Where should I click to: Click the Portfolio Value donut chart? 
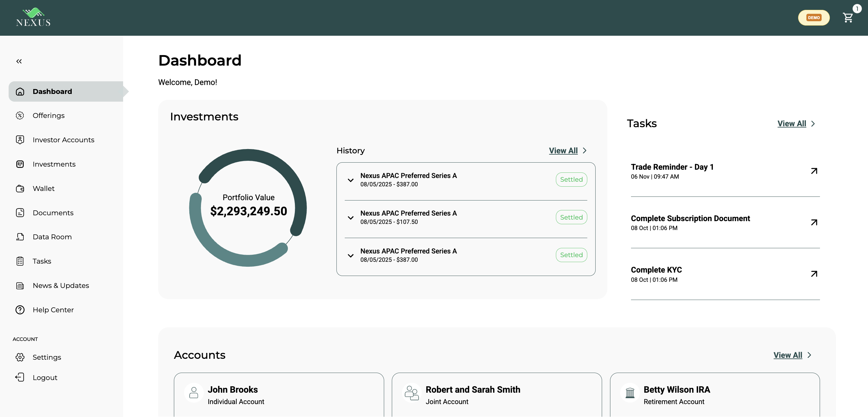248,208
